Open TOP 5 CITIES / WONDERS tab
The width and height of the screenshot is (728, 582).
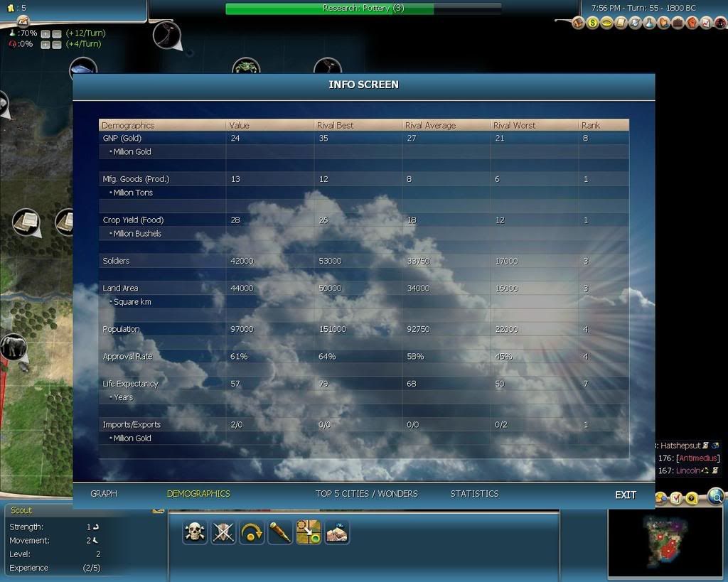(366, 494)
